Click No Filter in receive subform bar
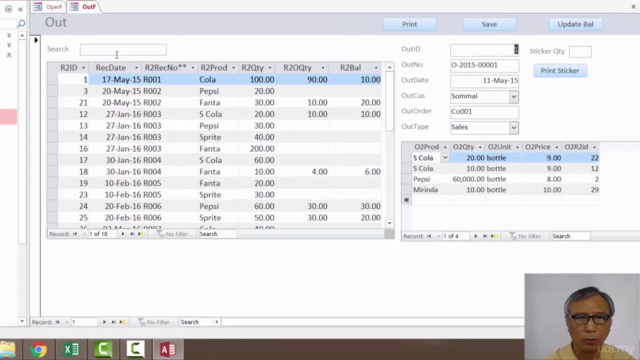640x360 pixels. [172, 234]
